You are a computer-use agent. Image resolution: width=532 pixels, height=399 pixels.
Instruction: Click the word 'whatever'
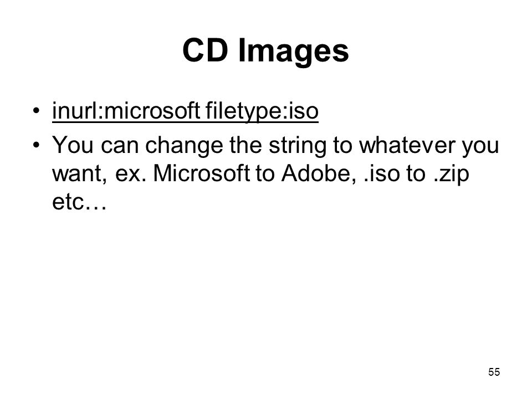[407, 145]
